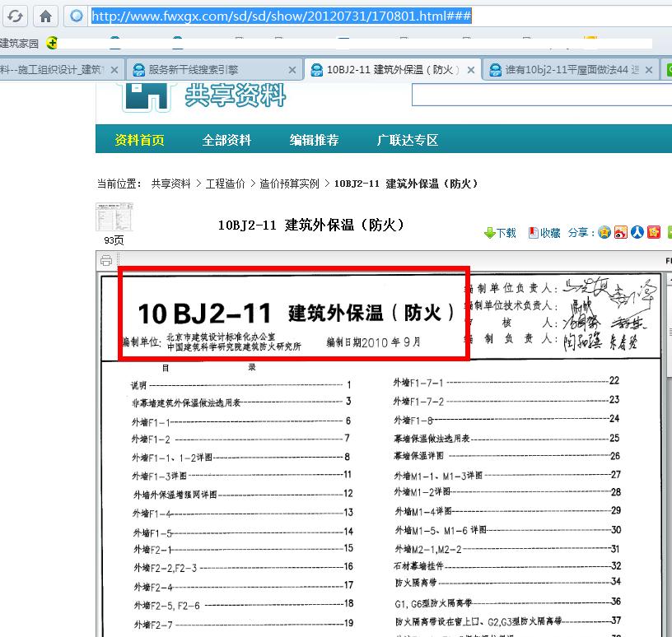Open 全部资料 in the navigation bar

coord(226,140)
